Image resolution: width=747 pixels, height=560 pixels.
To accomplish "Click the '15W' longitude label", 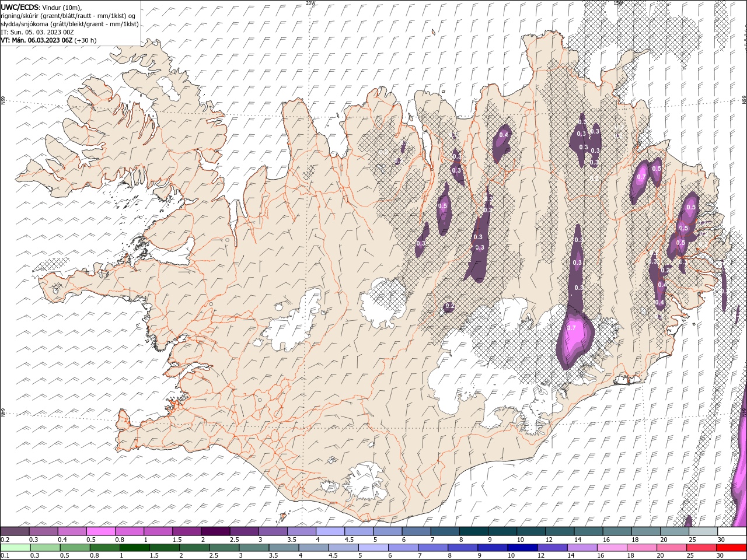I will (618, 3).
